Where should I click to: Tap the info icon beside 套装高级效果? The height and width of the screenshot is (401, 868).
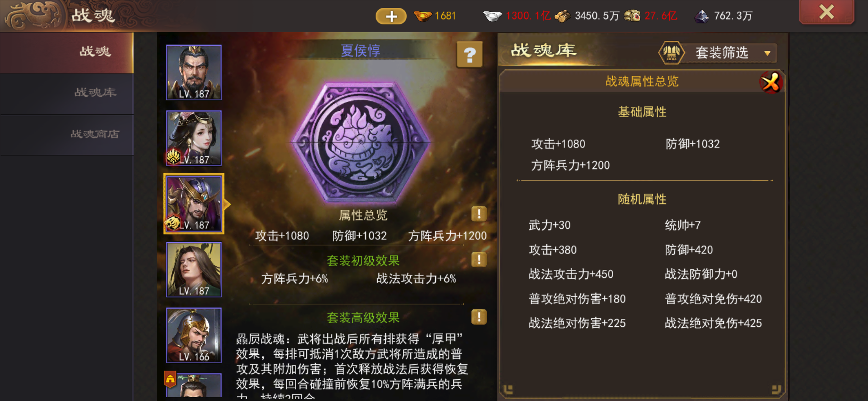coord(479,317)
